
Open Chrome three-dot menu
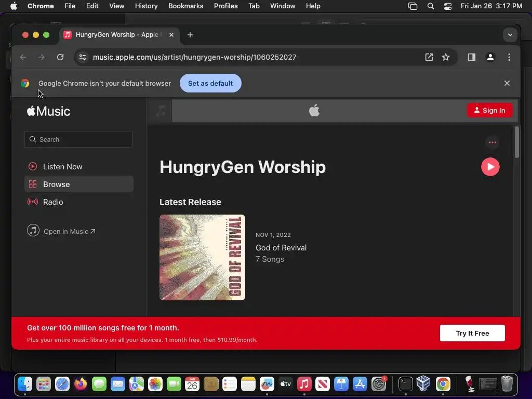(x=509, y=57)
